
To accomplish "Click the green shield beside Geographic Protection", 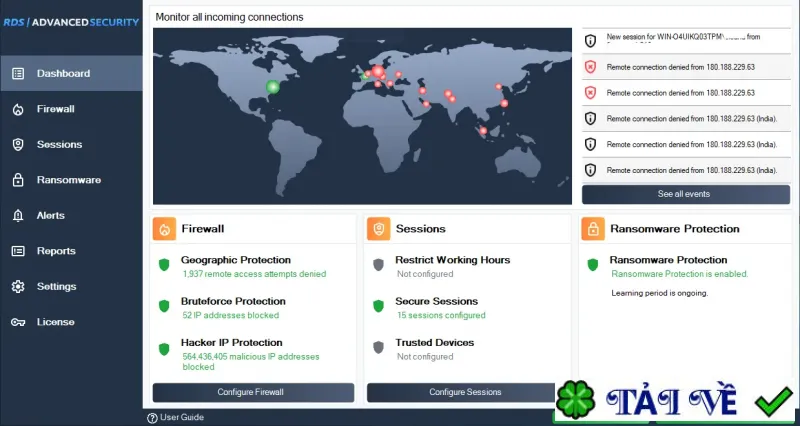I will 164,265.
